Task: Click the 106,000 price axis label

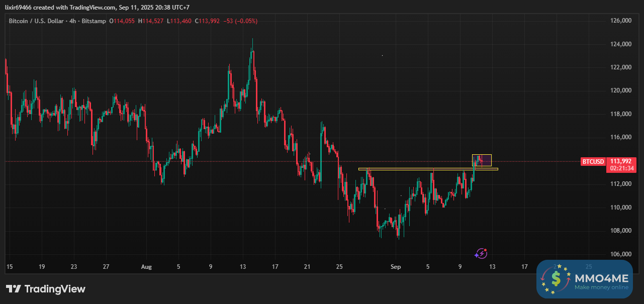Action: click(x=621, y=254)
